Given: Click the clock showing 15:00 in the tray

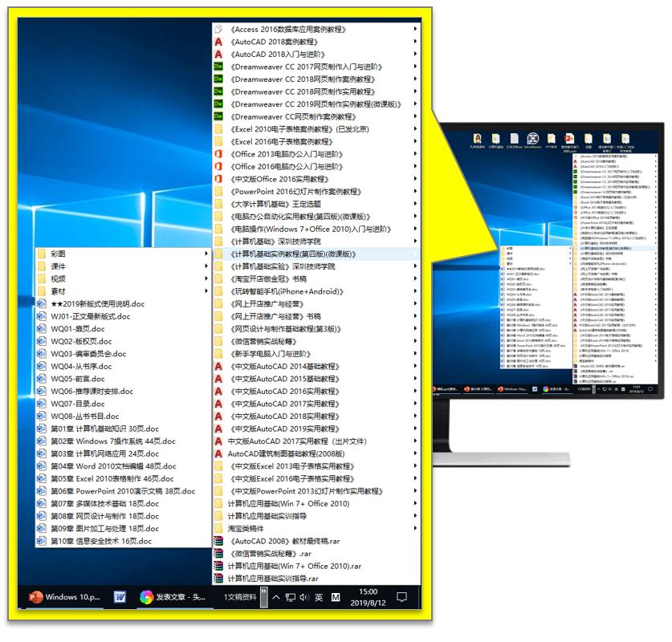Looking at the screenshot, I should pos(368,598).
